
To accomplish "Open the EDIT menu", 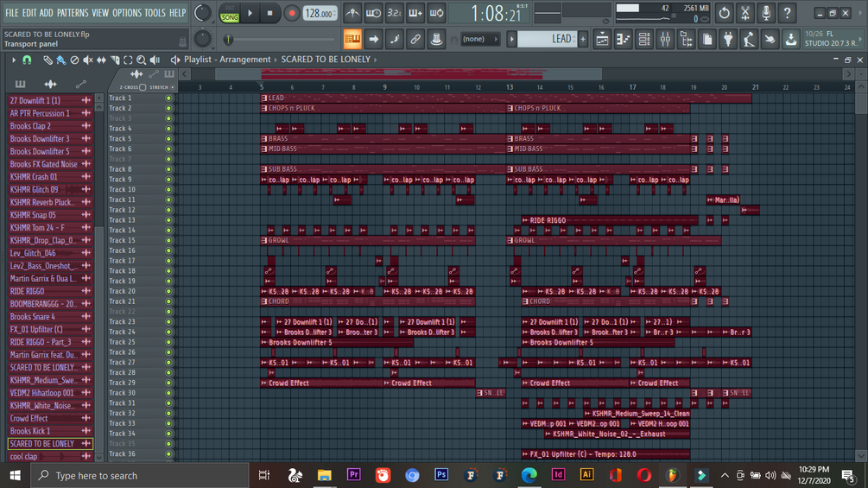I will (29, 13).
